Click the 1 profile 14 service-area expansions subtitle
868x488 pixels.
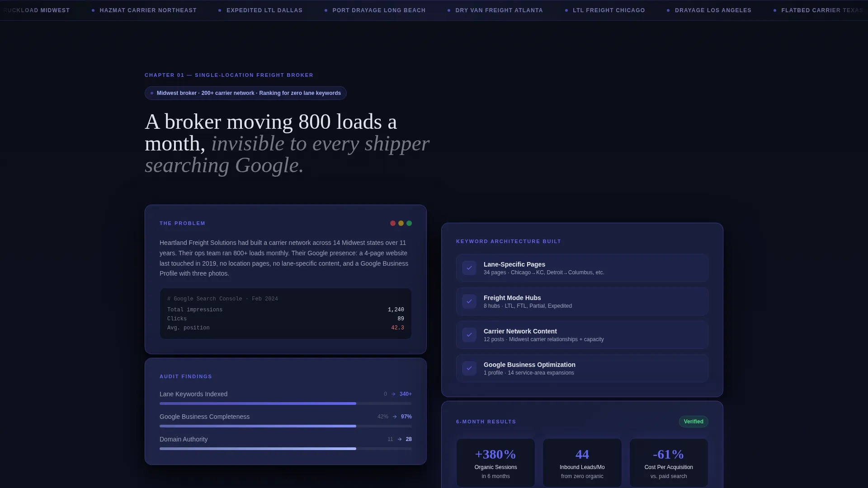[529, 373]
